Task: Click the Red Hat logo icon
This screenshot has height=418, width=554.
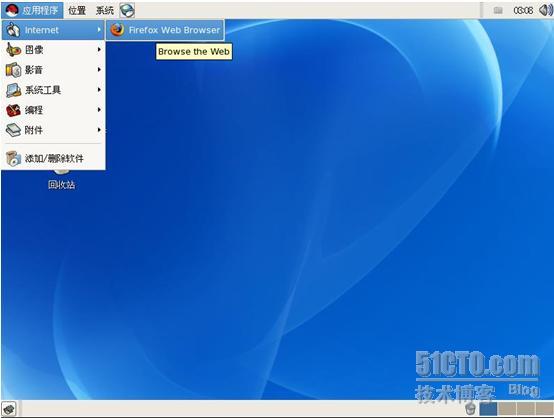Action: (12, 10)
